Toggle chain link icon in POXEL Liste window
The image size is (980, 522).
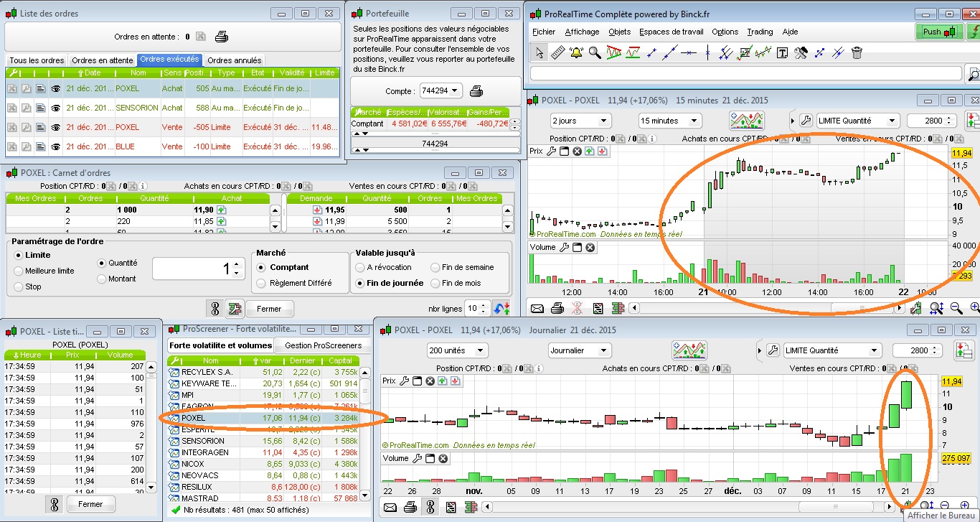(54, 504)
